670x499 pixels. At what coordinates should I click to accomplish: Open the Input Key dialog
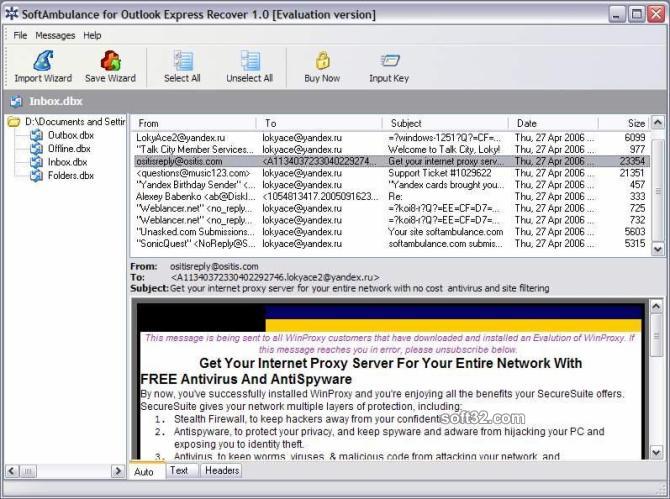click(389, 67)
